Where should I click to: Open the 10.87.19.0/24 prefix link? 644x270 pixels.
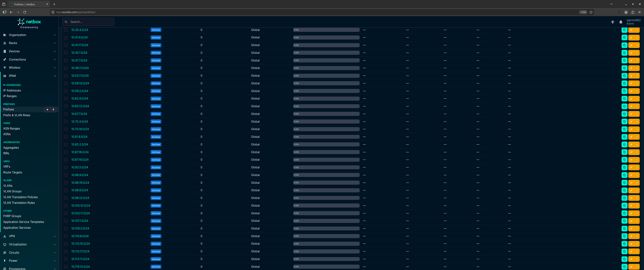pos(80,160)
